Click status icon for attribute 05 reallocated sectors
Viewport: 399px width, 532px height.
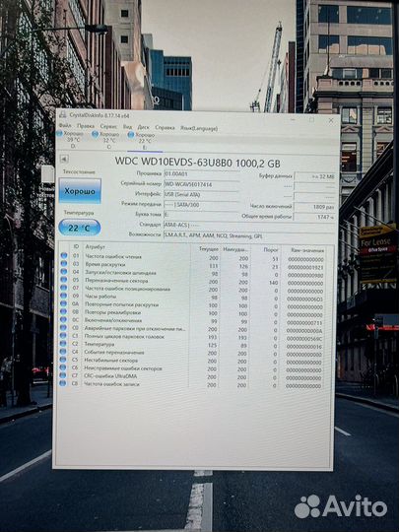[63, 280]
